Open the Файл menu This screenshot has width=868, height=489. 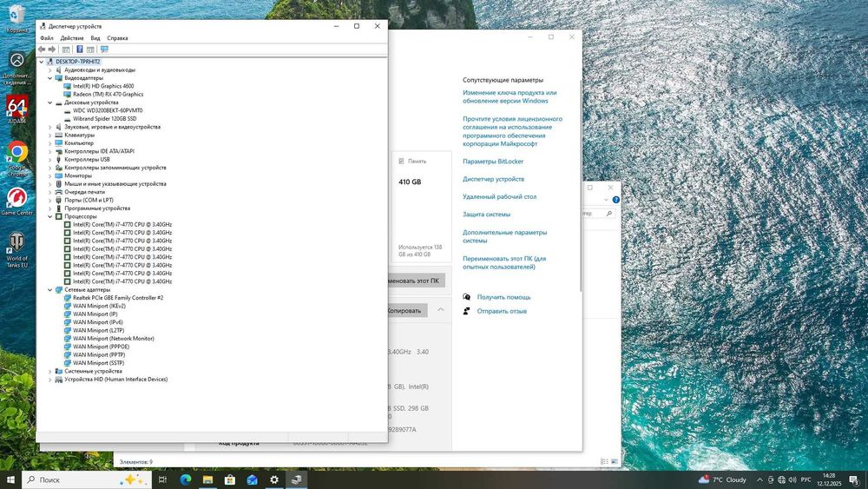tap(47, 38)
